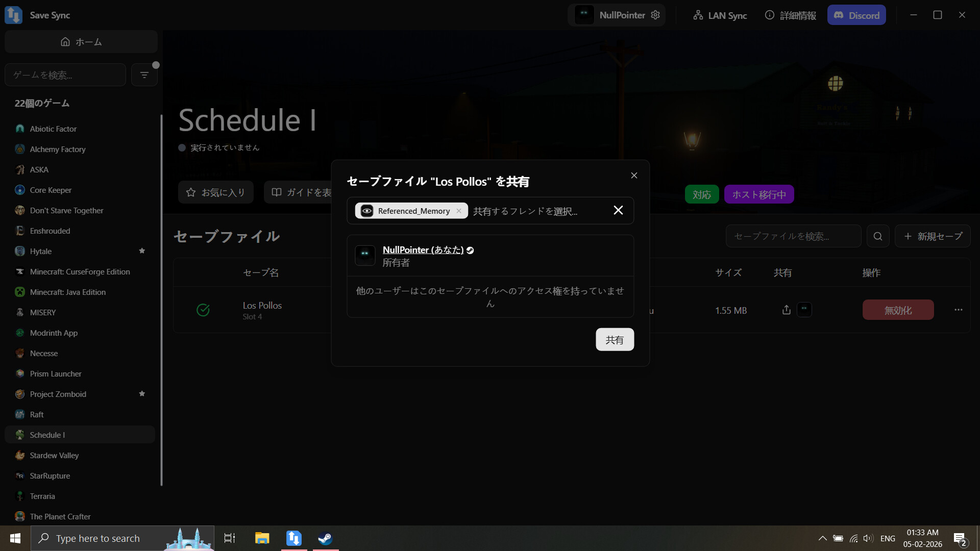Click the Stardew Valley icon

click(20, 455)
